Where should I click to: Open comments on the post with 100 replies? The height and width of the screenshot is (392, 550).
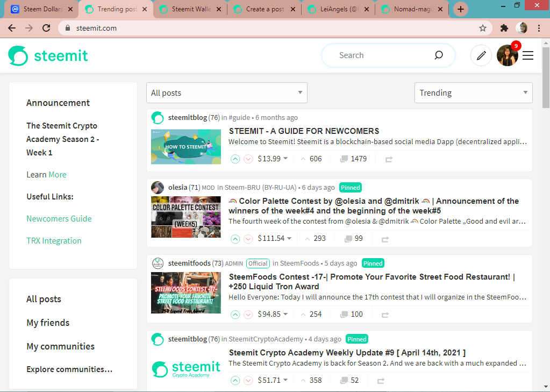click(352, 314)
